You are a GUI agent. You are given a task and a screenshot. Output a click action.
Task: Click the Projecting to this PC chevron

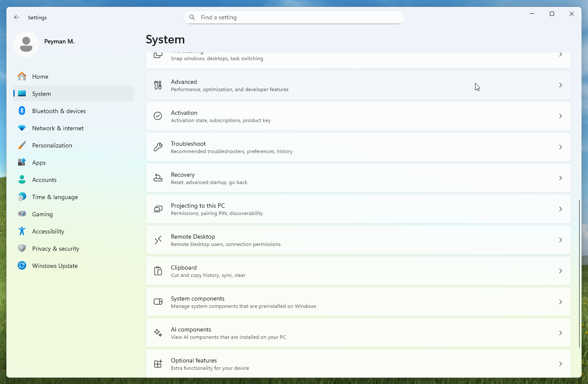tap(561, 209)
